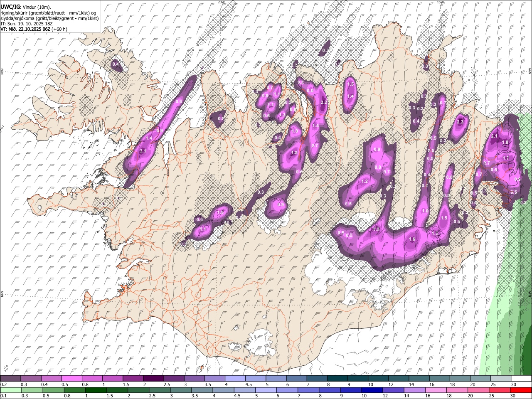Viewport: 532px width, 399px height.
Task: Click the '1.7' snowfall value on the map
Action: (x=506, y=158)
